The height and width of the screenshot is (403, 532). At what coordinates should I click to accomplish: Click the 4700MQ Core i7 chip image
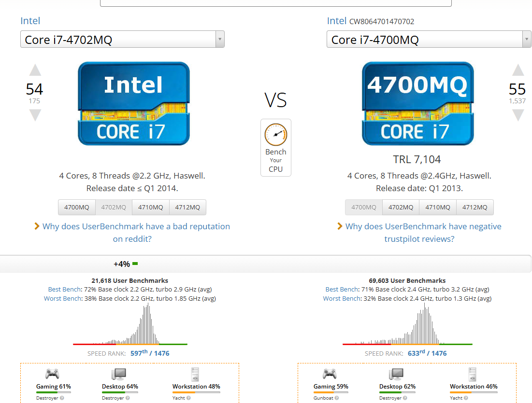pos(417,103)
